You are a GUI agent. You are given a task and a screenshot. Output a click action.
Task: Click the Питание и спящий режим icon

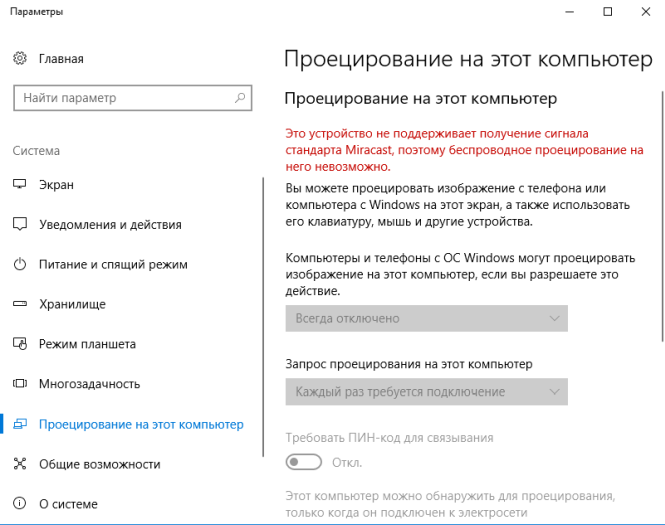pos(20,265)
